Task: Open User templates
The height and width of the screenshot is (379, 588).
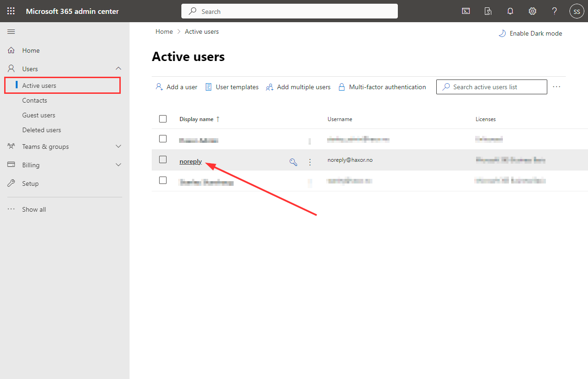Action: [x=232, y=87]
